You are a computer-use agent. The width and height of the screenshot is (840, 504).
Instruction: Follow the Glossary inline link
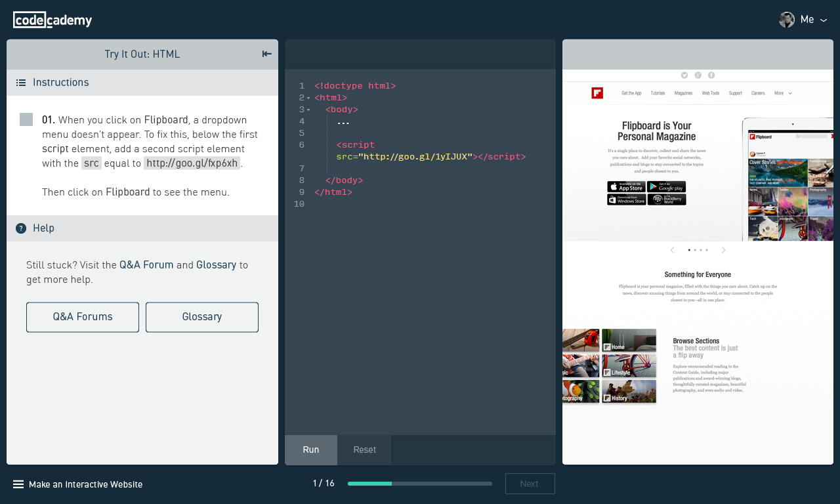216,265
